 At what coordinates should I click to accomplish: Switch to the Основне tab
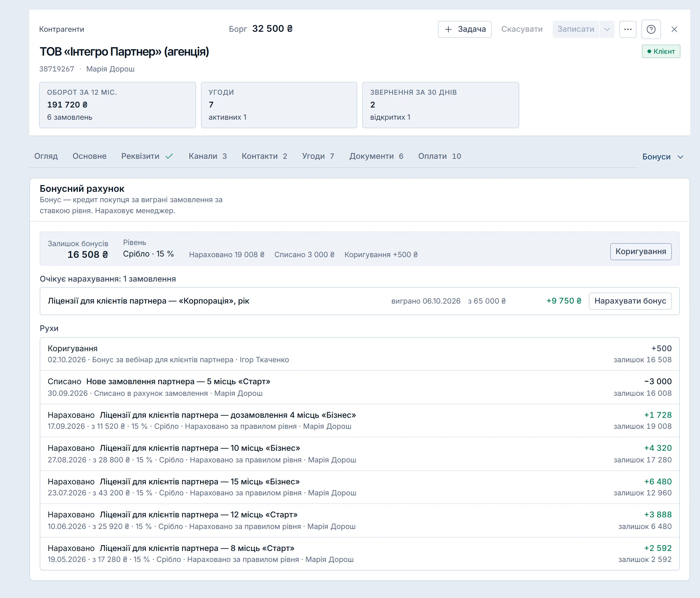[x=89, y=156]
